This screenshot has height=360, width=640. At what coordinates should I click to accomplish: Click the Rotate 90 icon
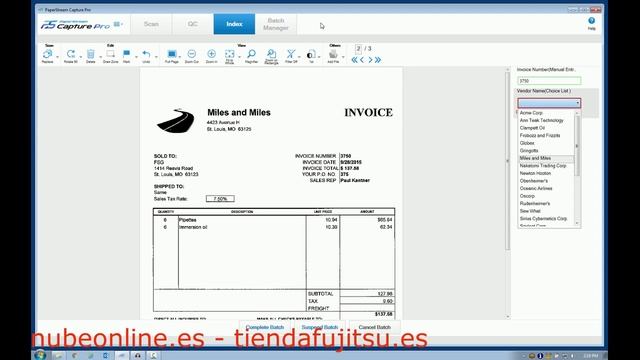[71, 54]
